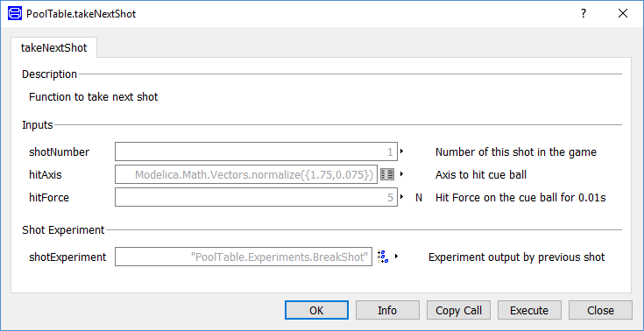Click 'Function to take next shot' text
This screenshot has width=644, height=331.
pos(94,97)
